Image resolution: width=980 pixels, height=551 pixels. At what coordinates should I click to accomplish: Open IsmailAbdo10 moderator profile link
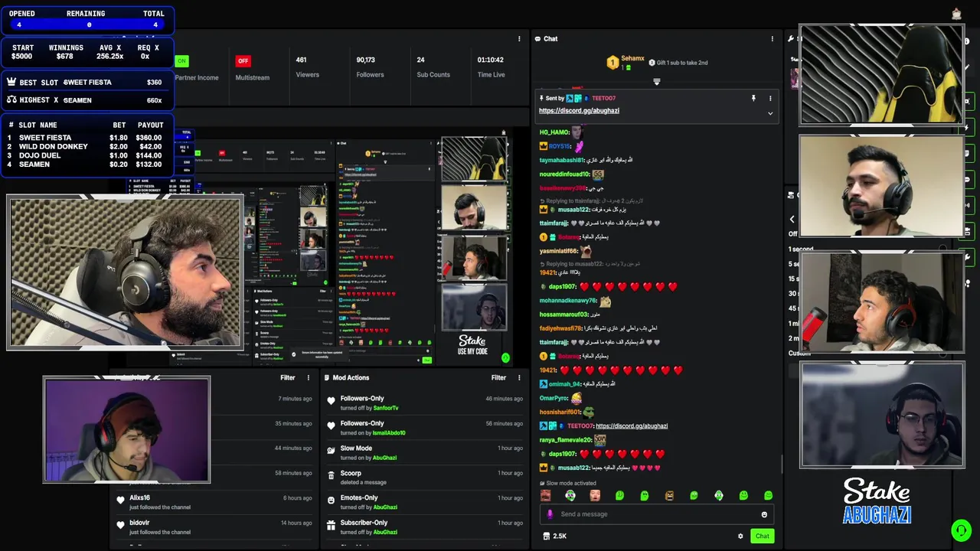click(389, 433)
